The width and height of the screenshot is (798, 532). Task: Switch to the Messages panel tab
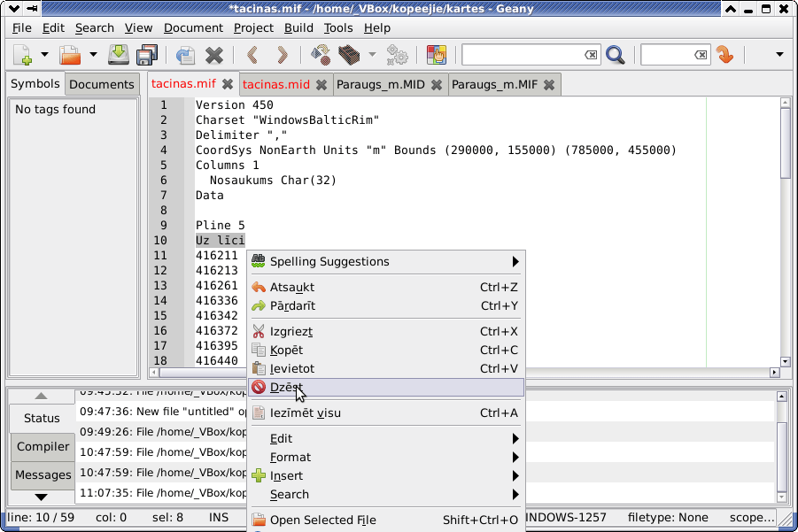[x=43, y=475]
